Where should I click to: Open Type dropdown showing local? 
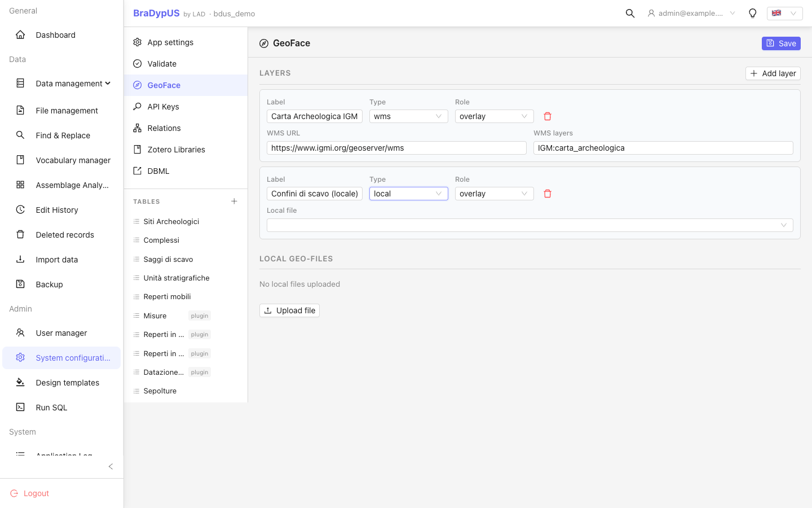(x=409, y=194)
